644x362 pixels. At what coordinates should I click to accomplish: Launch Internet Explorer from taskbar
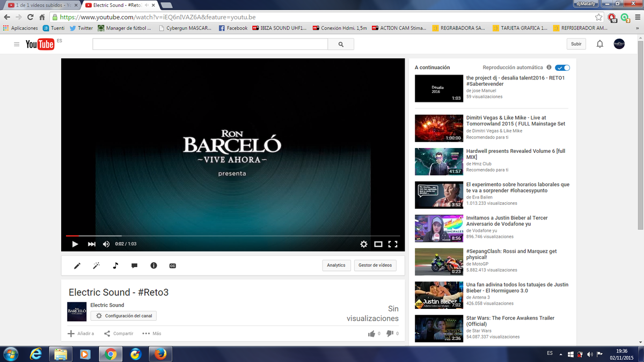tap(36, 354)
